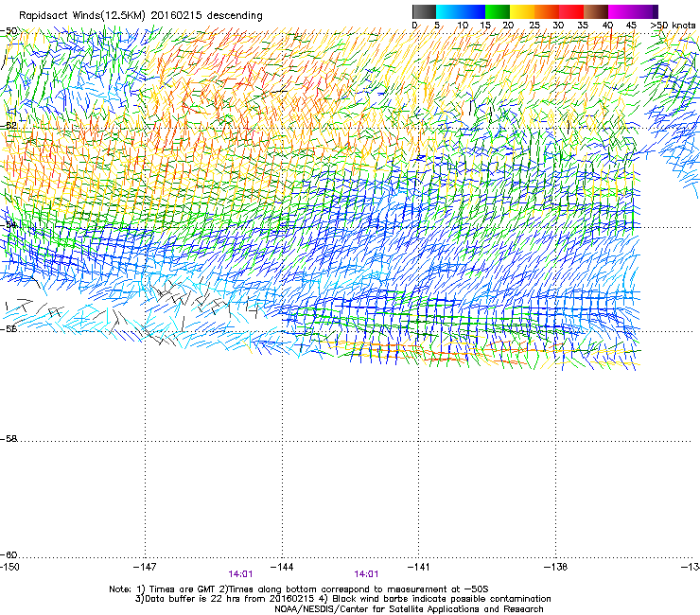Click the legend number 25
Screen dimensions: 700x615
pos(534,26)
